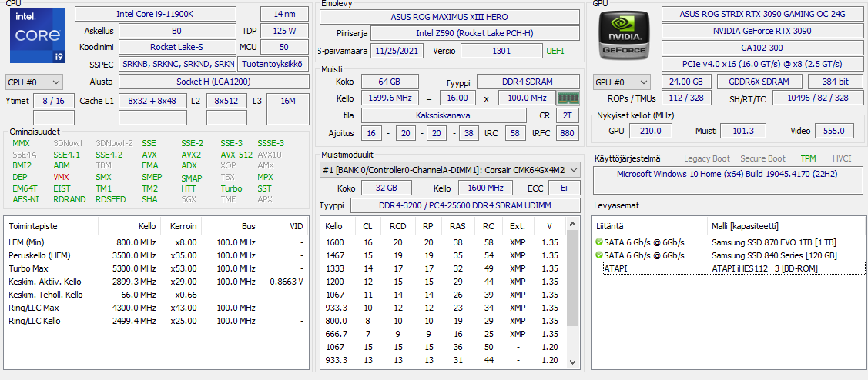Click the L3 cache value 16M
This screenshot has width=868, height=380.
click(x=288, y=109)
